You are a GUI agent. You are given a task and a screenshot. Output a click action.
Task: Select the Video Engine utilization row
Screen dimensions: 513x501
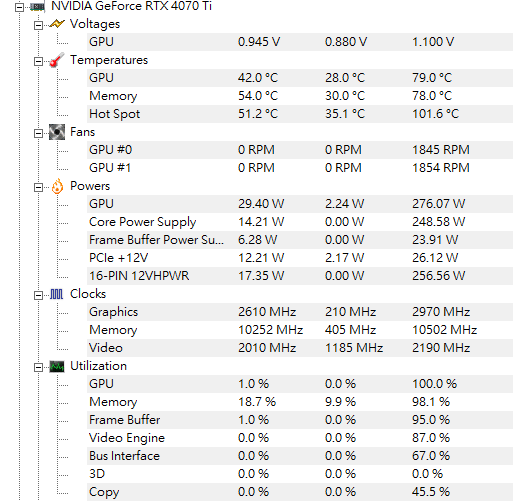300,438
